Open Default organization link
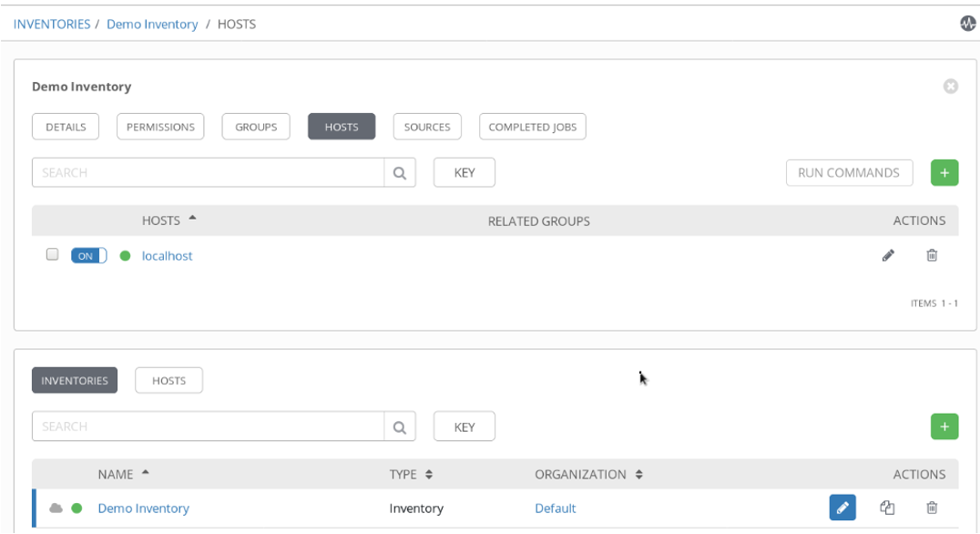 (x=555, y=508)
